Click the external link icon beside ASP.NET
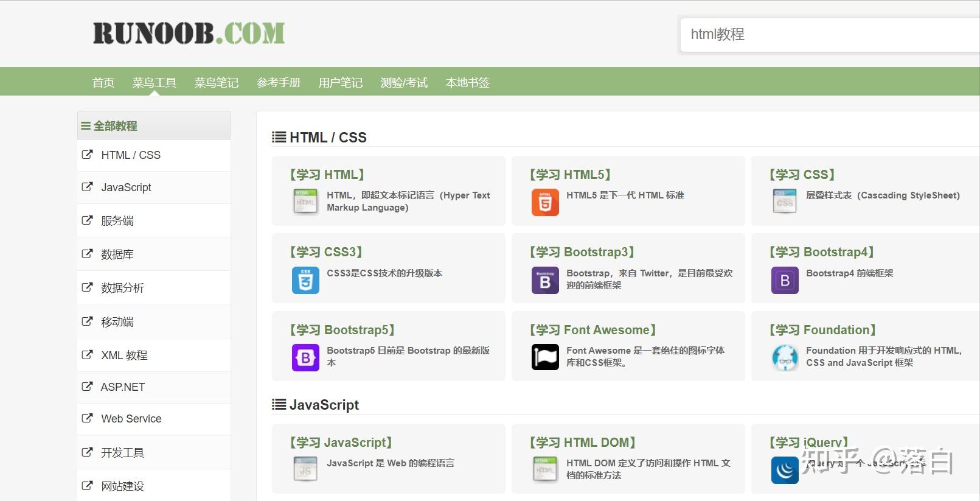The width and height of the screenshot is (980, 501). pyautogui.click(x=88, y=387)
